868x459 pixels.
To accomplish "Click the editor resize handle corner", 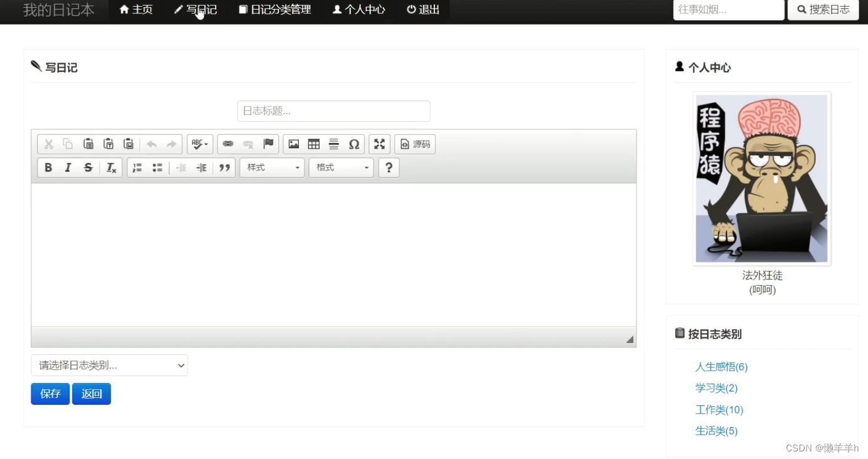I will pyautogui.click(x=630, y=339).
